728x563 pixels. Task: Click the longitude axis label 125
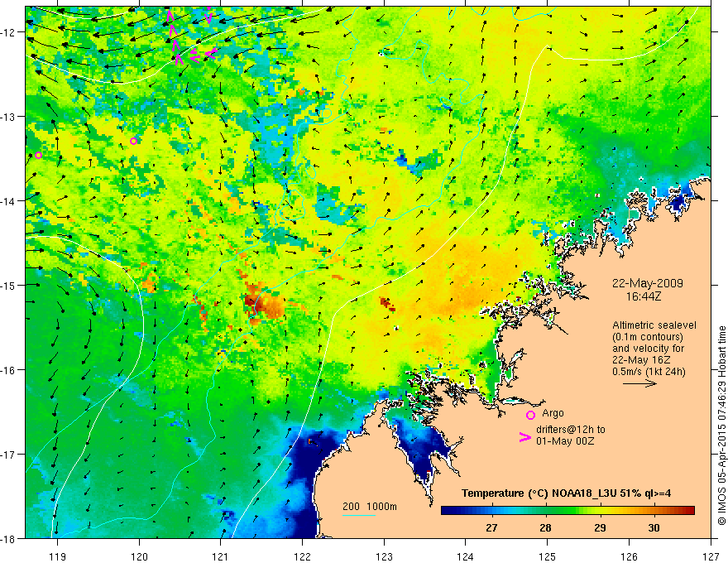coord(548,556)
